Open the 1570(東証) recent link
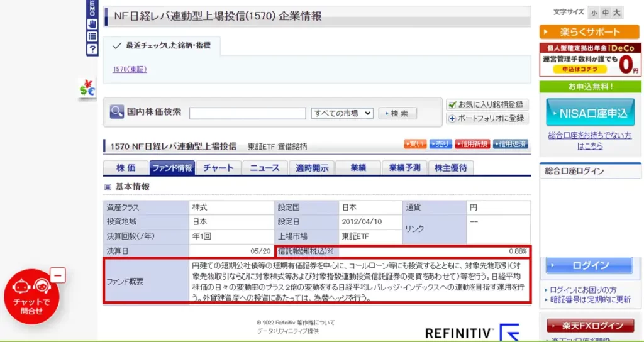This screenshot has height=342, width=644. point(130,69)
